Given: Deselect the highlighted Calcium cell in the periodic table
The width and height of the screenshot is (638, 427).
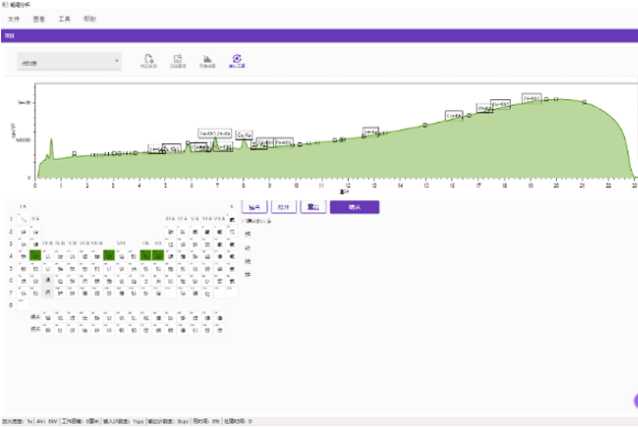Looking at the screenshot, I should coord(35,255).
